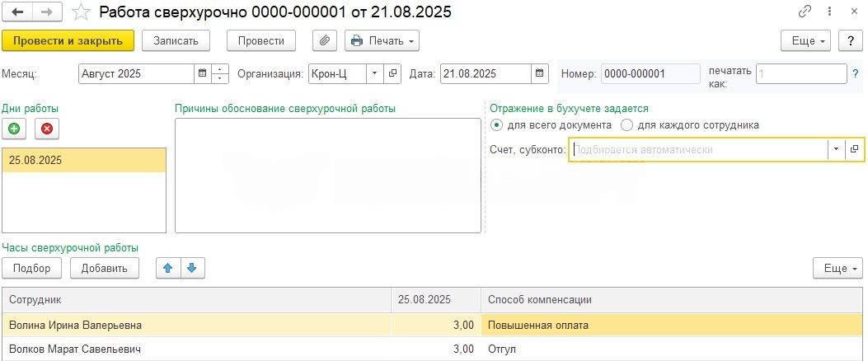Open attached files via paperclip icon

325,40
